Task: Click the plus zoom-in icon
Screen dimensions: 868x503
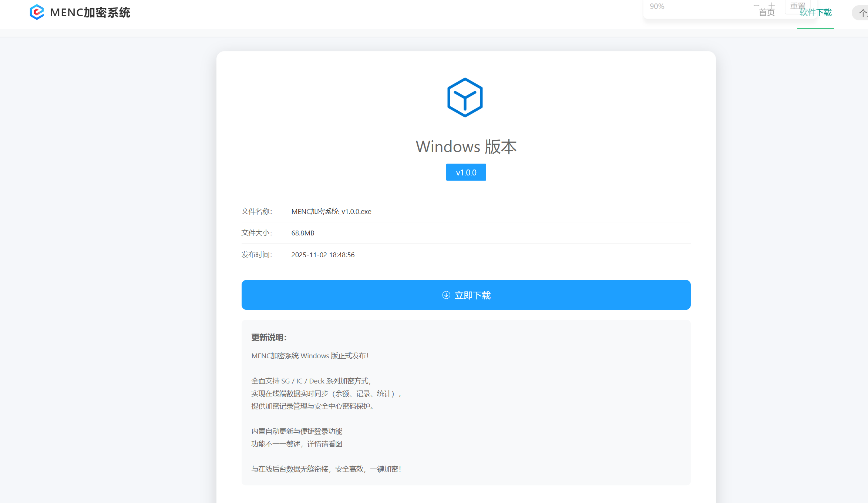Action: coord(772,6)
